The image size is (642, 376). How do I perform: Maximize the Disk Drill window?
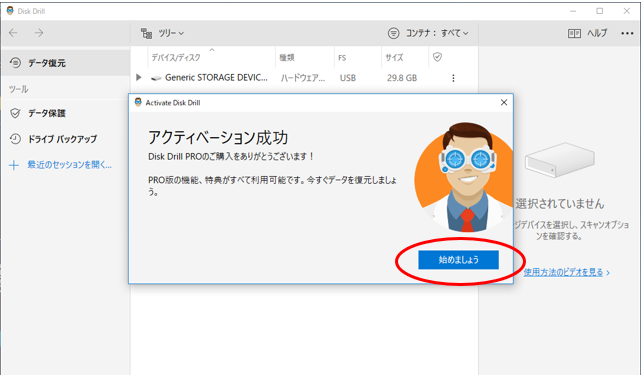click(x=599, y=11)
